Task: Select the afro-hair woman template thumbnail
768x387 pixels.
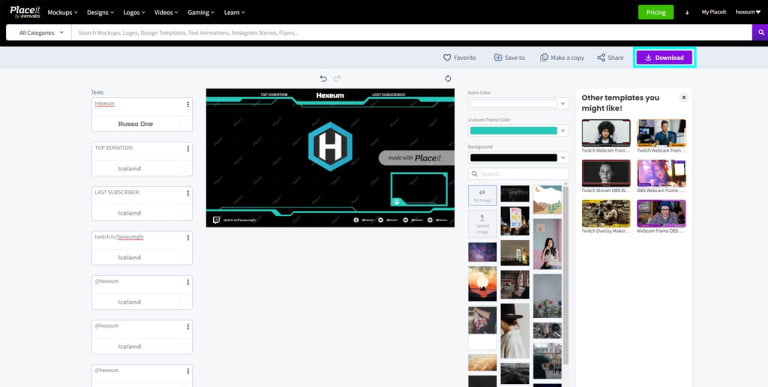Action: (606, 133)
